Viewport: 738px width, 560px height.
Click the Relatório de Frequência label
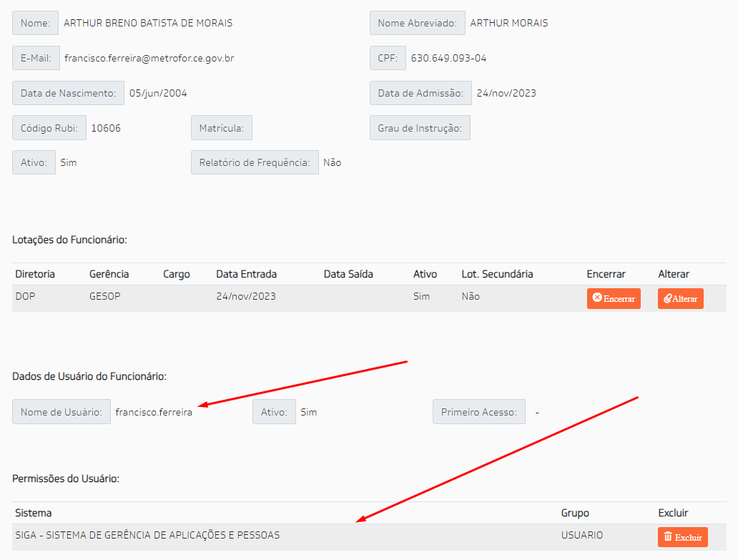coord(255,162)
